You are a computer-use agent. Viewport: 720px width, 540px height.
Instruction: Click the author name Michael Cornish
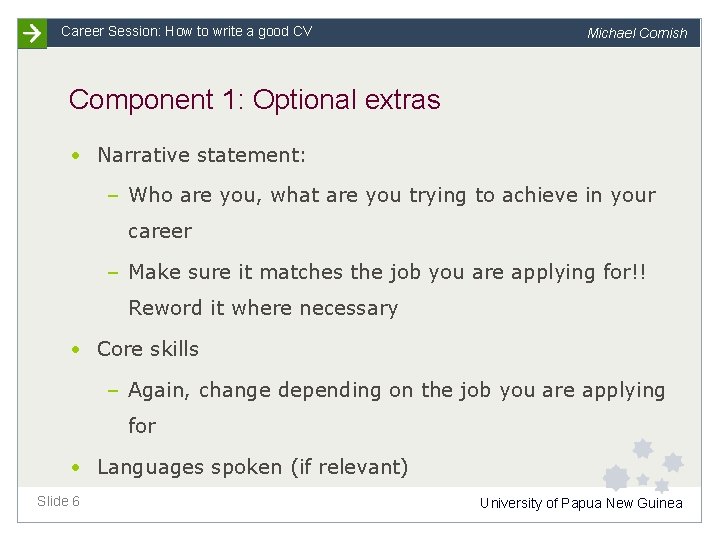point(637,33)
